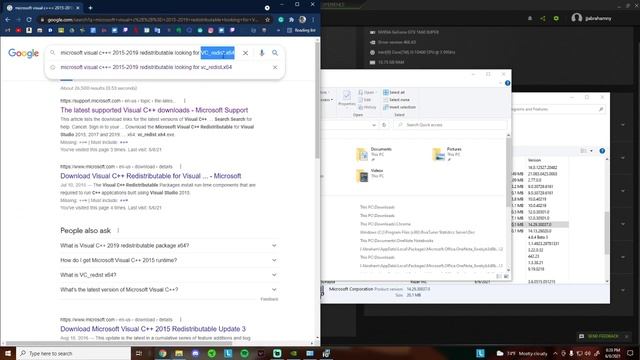
Task: Open People also ask options dots
Action: pos(118,231)
